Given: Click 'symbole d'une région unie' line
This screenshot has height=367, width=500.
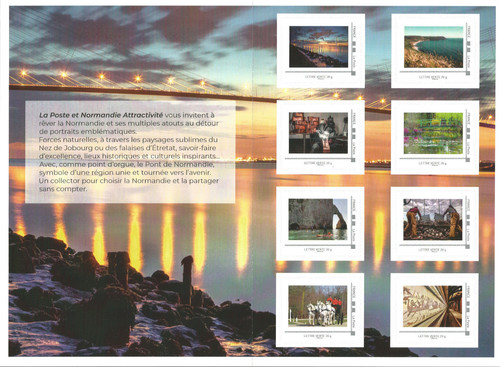Looking at the screenshot, I should click(x=125, y=173).
